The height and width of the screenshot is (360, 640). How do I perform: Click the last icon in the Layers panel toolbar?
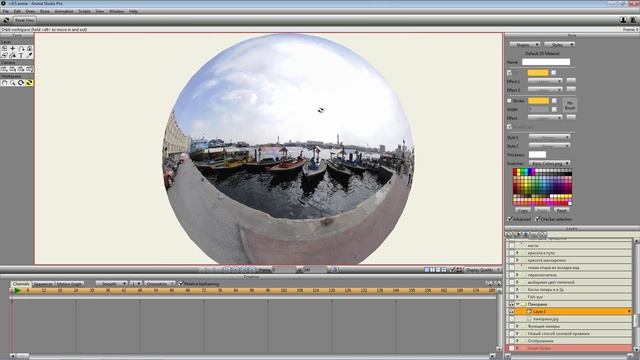coord(542,235)
